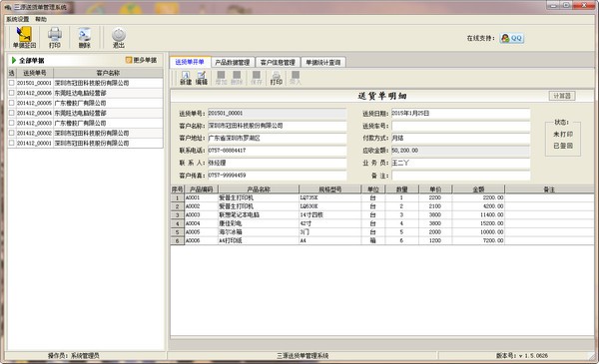Select product row A0002
The height and width of the screenshot is (364, 599).
[x=382, y=206]
